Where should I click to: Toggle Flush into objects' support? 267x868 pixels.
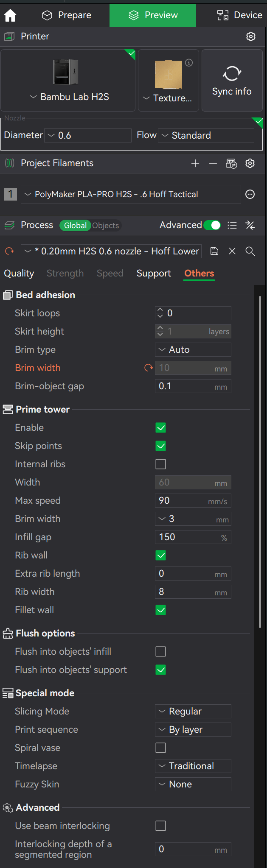(161, 670)
